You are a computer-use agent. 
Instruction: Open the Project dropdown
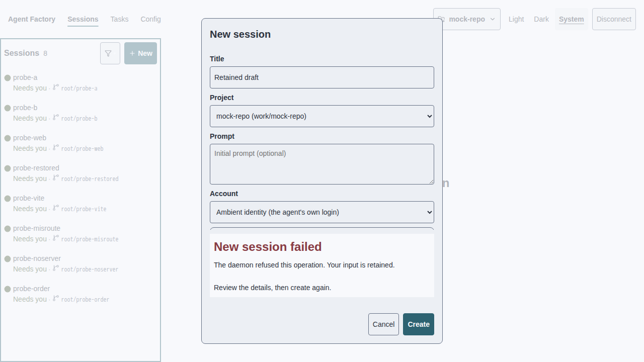322,116
